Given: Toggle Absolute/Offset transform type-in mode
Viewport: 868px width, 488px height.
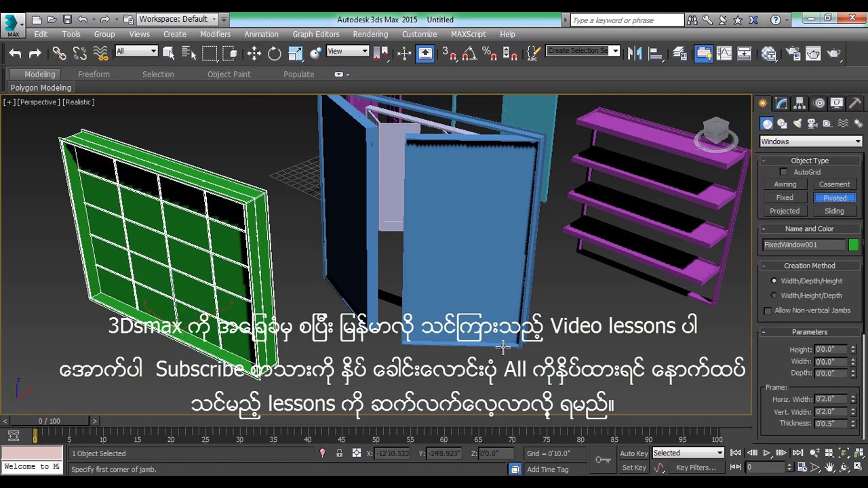Looking at the screenshot, I should (x=357, y=453).
